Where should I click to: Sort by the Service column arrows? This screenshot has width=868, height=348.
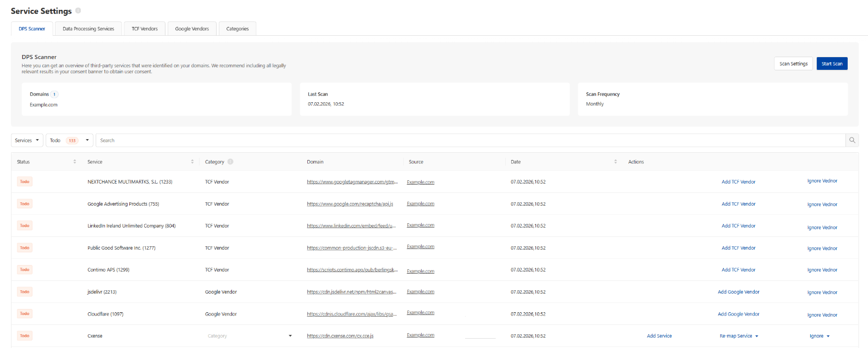[192, 162]
